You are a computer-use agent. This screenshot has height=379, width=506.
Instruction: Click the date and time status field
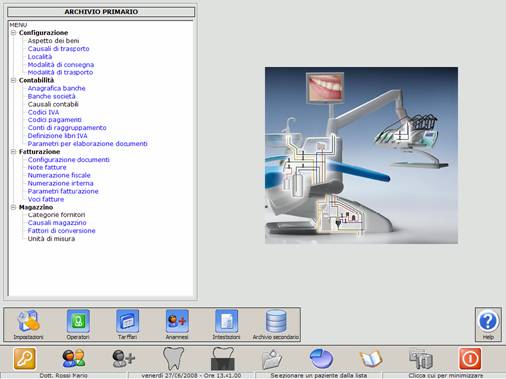[191, 375]
